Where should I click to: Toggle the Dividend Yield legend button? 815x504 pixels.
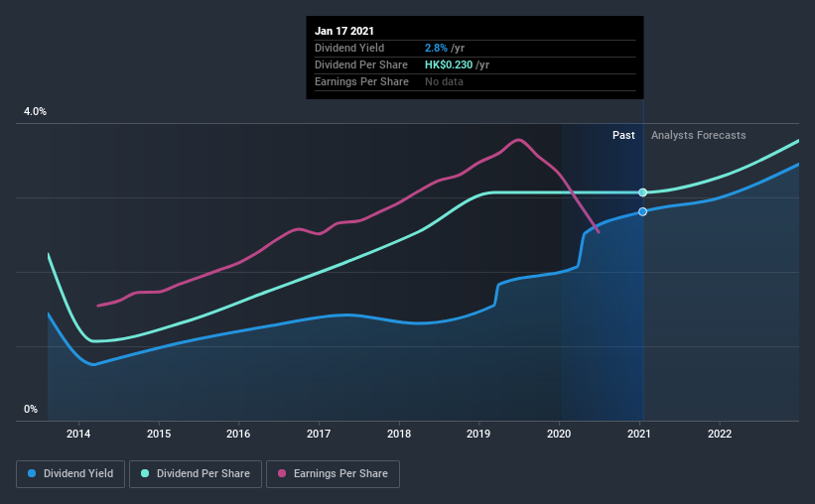point(70,474)
